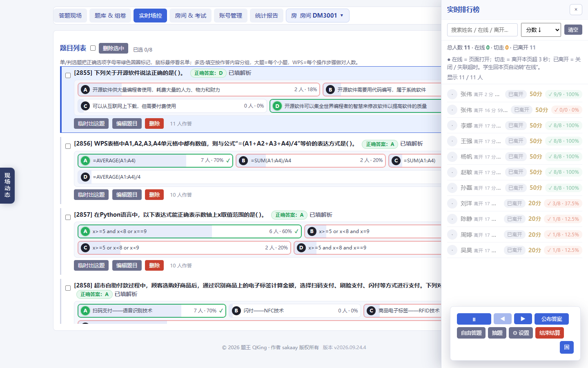The image size is (588, 368).
Task: Pause the session with the pause button
Action: coord(474,319)
